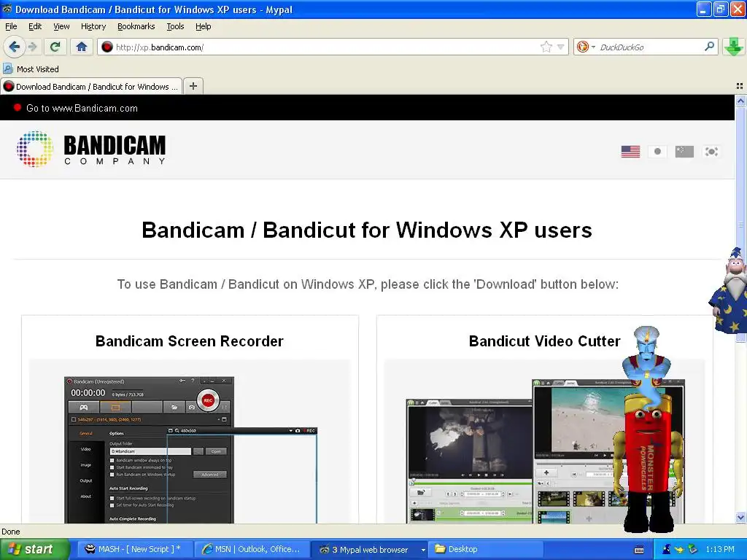Click the keyboard icon on the taskbar
The width and height of the screenshot is (747, 560).
(x=639, y=550)
